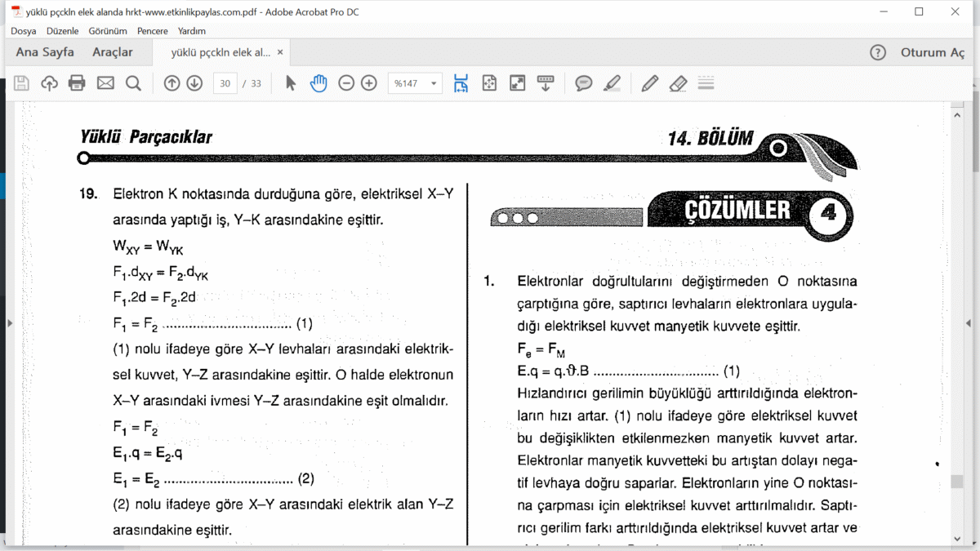Click the equation Fe = FM
Viewport: 980px width, 551px height.
point(541,349)
